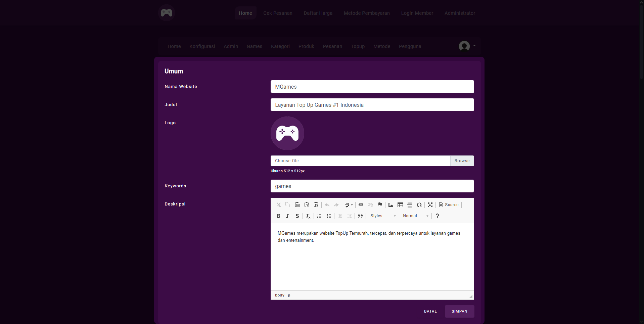644x324 pixels.
Task: Select Konfigurasi in the admin menu
Action: point(202,46)
